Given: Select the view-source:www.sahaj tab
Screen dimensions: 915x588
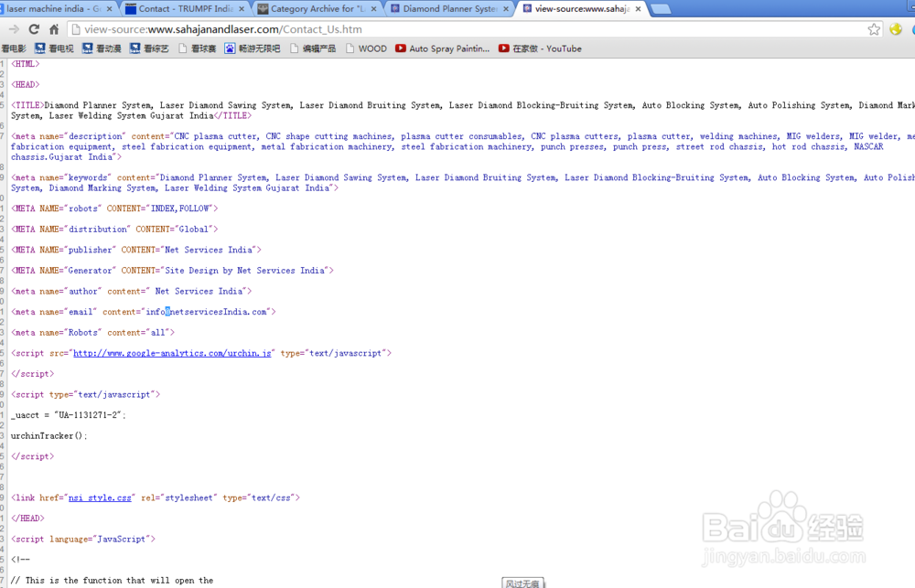Looking at the screenshot, I should pos(582,9).
